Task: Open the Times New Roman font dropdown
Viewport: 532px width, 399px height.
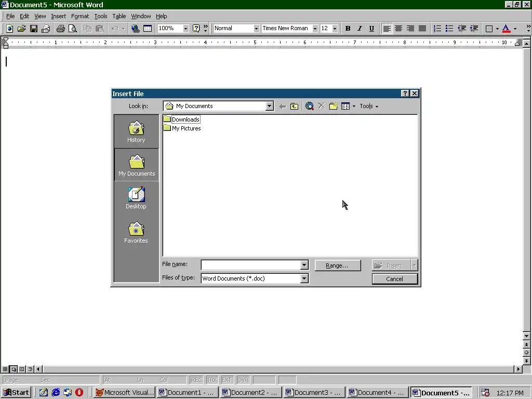Action: point(315,29)
